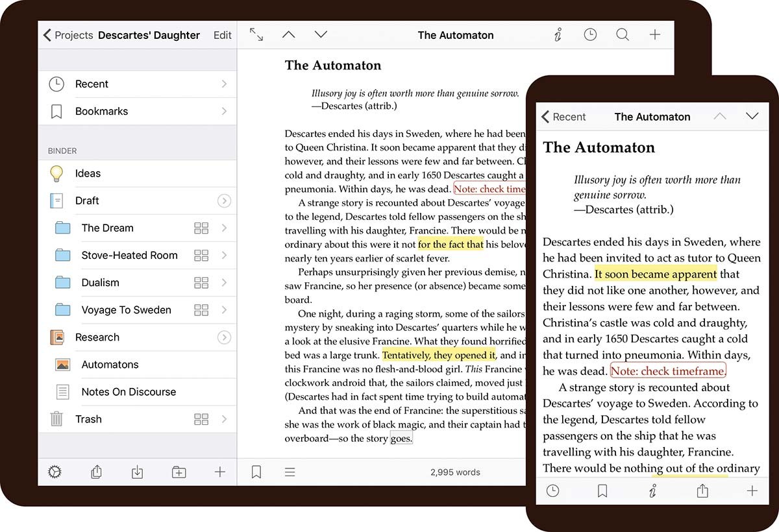The image size is (779, 532).
Task: Import a file using the import icon
Action: pos(137,472)
